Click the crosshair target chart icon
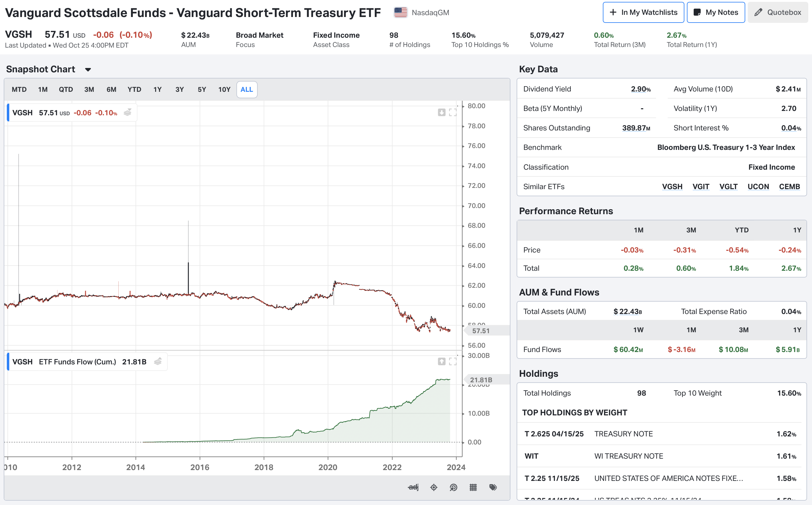Image resolution: width=812 pixels, height=505 pixels. pos(434,487)
